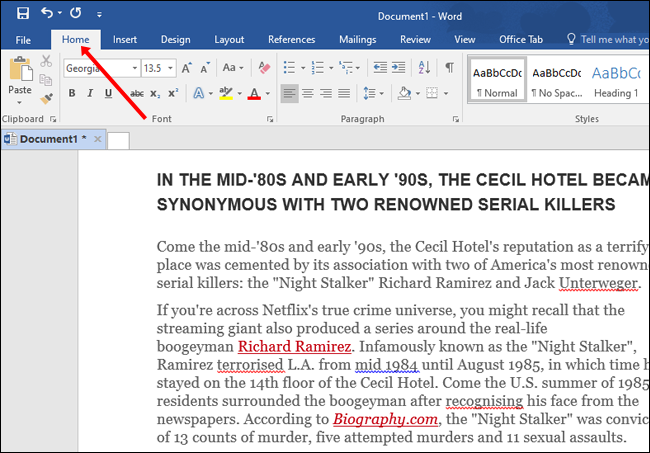Undo the last action

(x=47, y=13)
